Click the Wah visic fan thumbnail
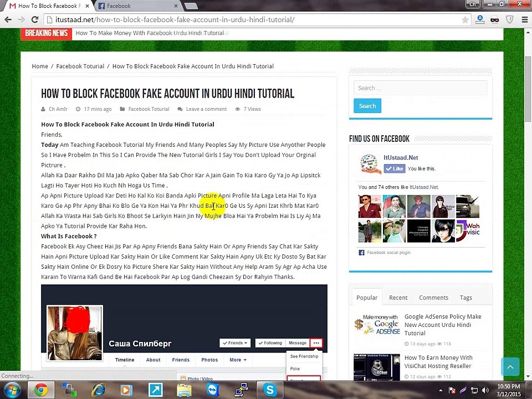Image resolution: width=532 pixels, height=399 pixels. click(468, 231)
